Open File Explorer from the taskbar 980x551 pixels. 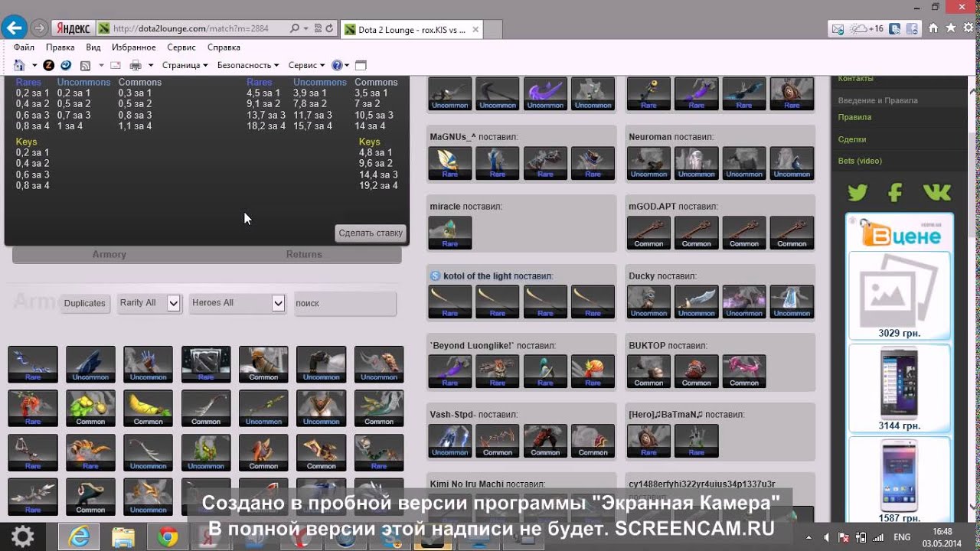(123, 536)
